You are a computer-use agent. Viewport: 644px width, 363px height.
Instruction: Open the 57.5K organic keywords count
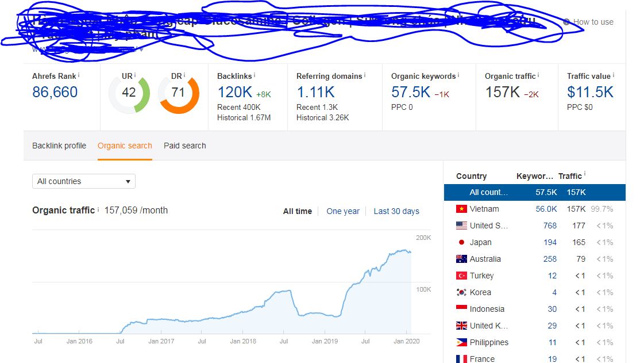[x=411, y=92]
